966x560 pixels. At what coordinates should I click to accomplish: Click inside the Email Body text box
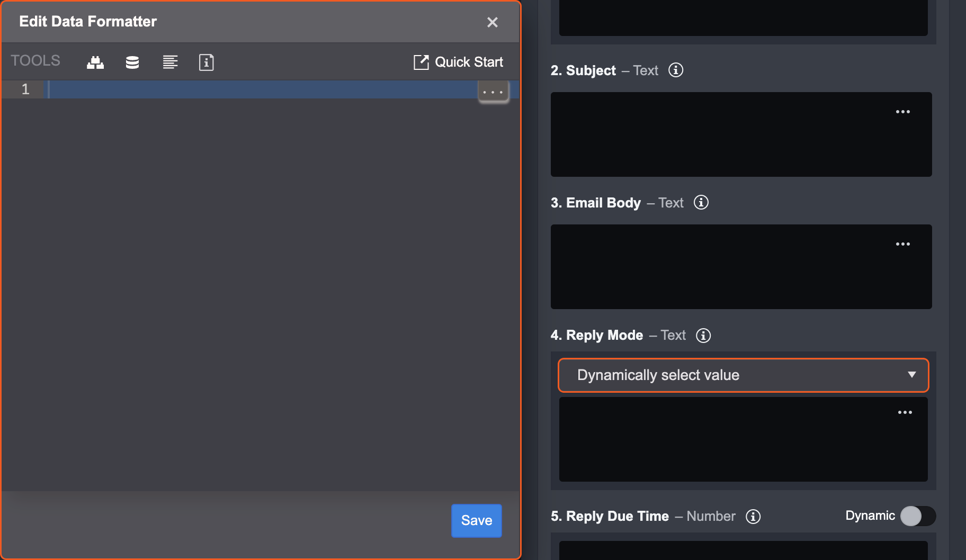720,270
